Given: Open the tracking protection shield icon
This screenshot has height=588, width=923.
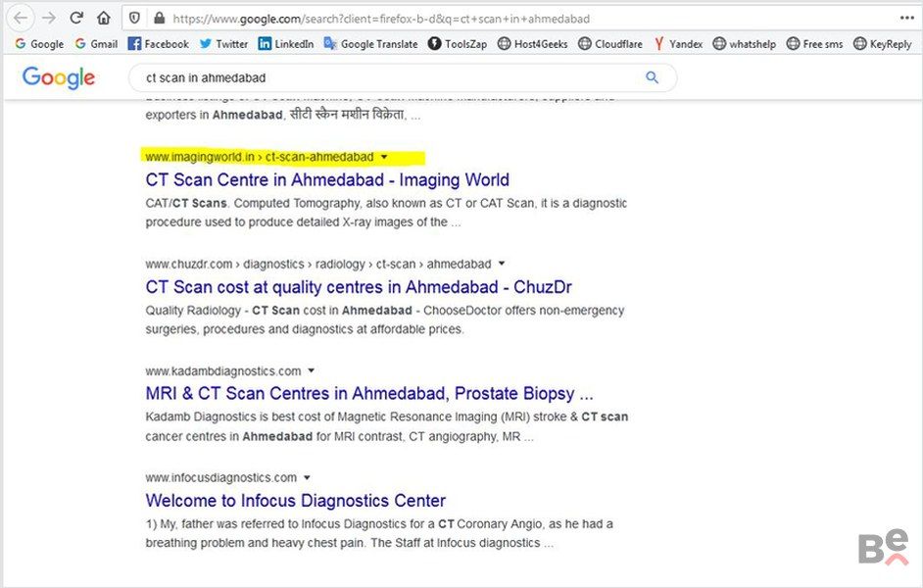Looking at the screenshot, I should point(135,19).
